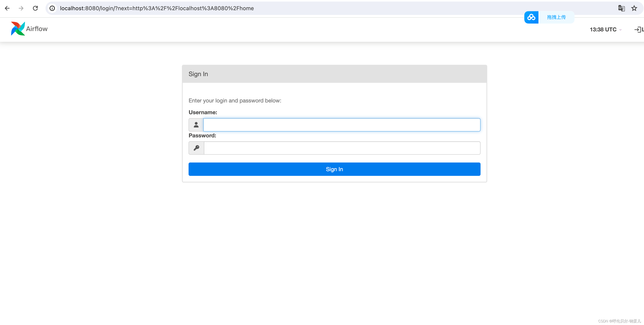Reload the page with refresh icon

[35, 8]
